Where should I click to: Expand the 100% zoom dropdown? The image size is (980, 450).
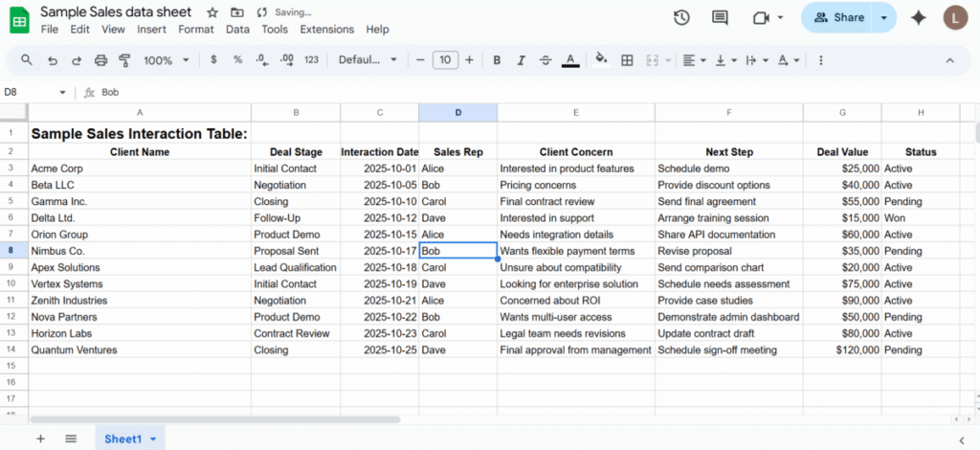click(x=166, y=60)
